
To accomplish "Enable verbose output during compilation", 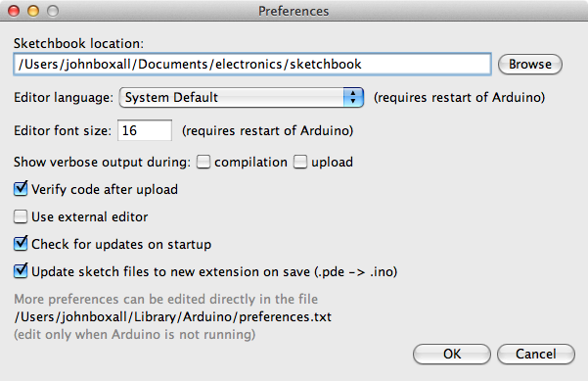I will 204,162.
